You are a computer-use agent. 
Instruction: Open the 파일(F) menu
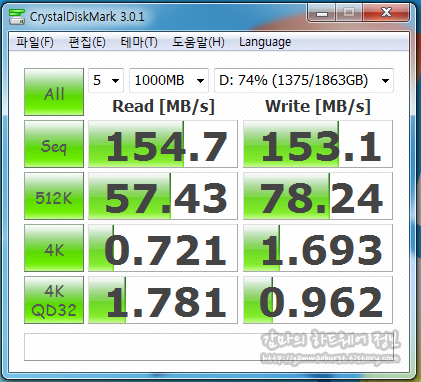pyautogui.click(x=35, y=42)
